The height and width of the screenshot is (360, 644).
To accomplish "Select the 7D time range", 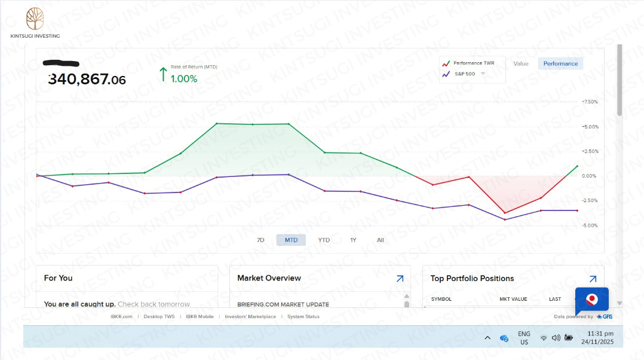I will pyautogui.click(x=260, y=240).
